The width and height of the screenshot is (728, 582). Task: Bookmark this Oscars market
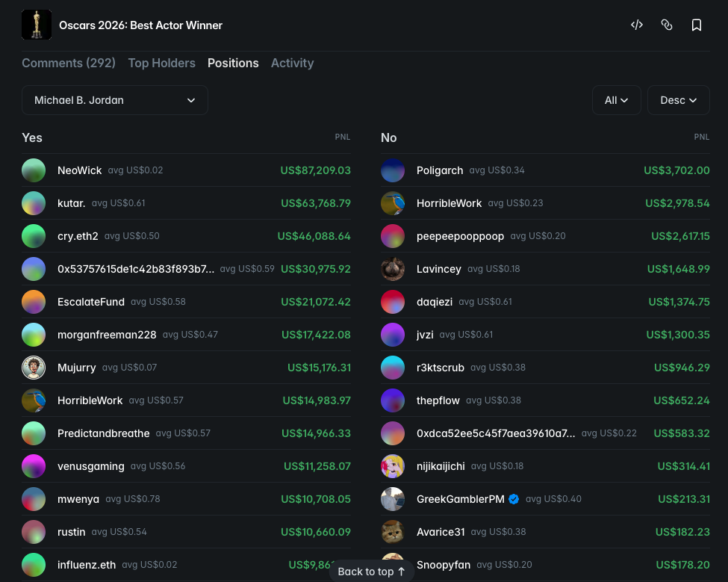click(x=697, y=25)
